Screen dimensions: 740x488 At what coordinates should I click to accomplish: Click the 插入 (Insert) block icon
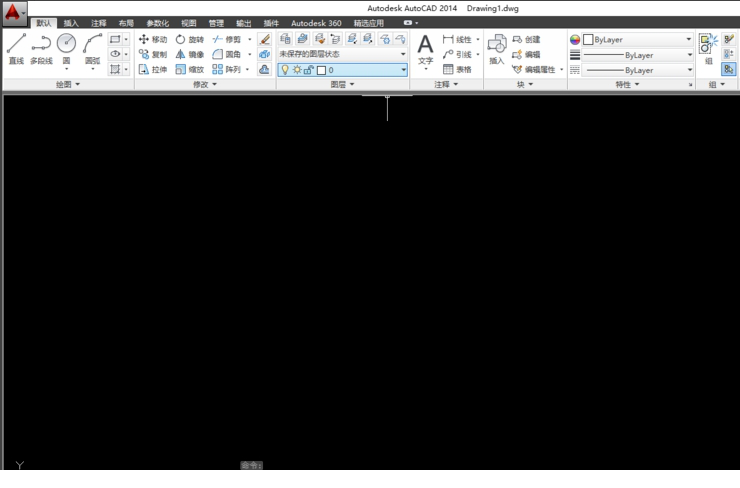click(496, 49)
